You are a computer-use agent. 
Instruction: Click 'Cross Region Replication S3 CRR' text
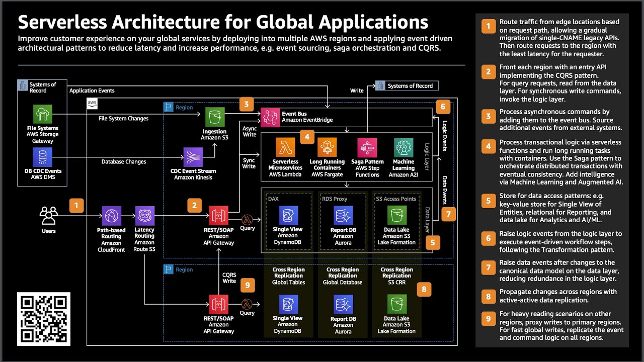[x=396, y=276]
